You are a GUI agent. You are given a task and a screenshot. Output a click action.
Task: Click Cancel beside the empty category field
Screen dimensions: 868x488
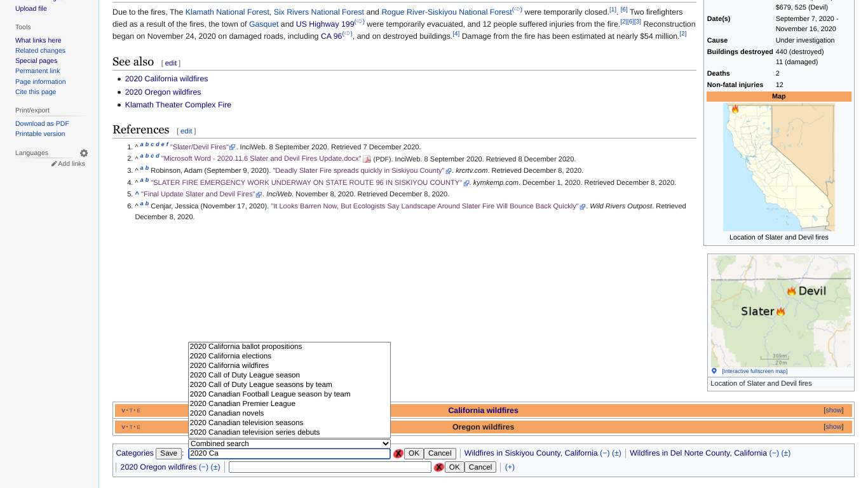[480, 467]
